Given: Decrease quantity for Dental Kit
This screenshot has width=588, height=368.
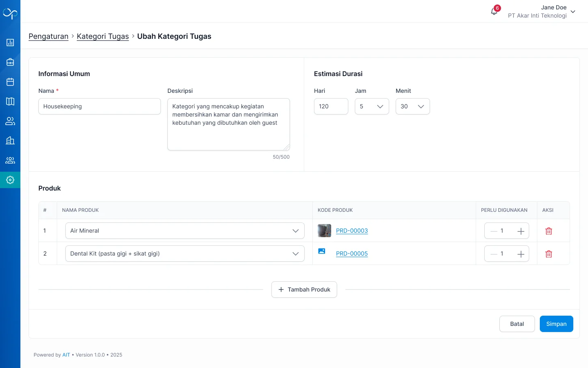Looking at the screenshot, I should (494, 254).
